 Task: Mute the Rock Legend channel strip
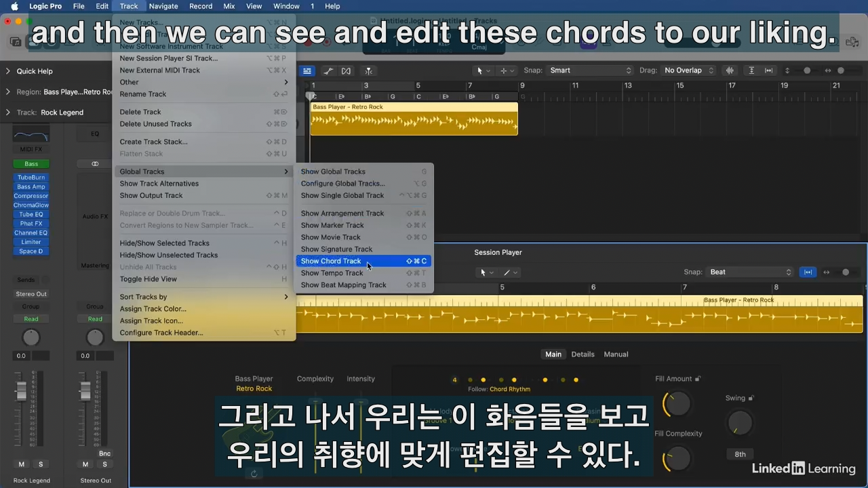click(x=22, y=464)
